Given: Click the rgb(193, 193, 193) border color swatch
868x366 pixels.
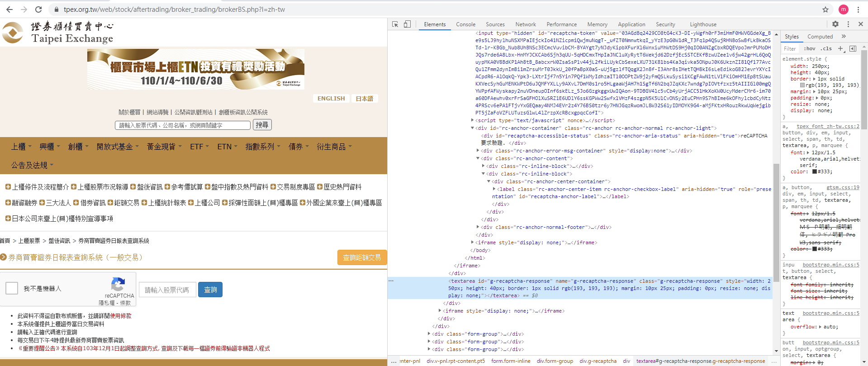Looking at the screenshot, I should point(802,85).
